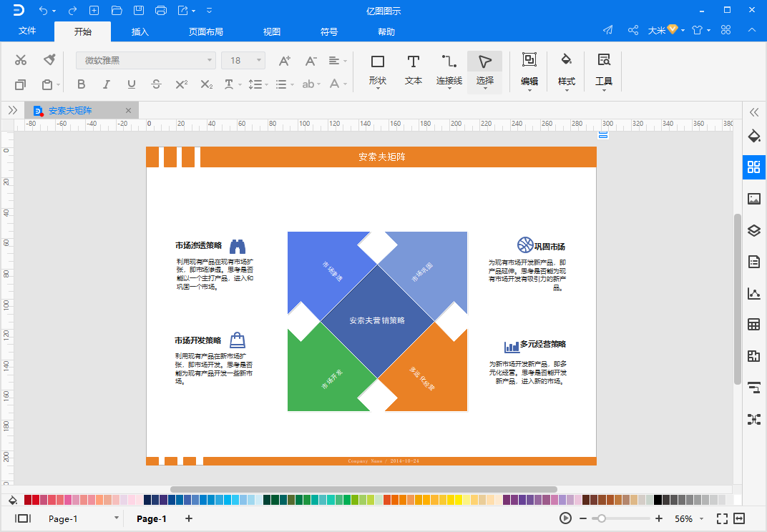Select the Format Painter brush icon
767x532 pixels.
click(x=49, y=59)
